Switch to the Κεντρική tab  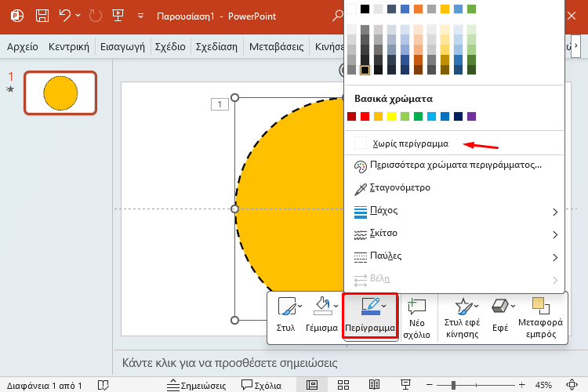[x=69, y=47]
